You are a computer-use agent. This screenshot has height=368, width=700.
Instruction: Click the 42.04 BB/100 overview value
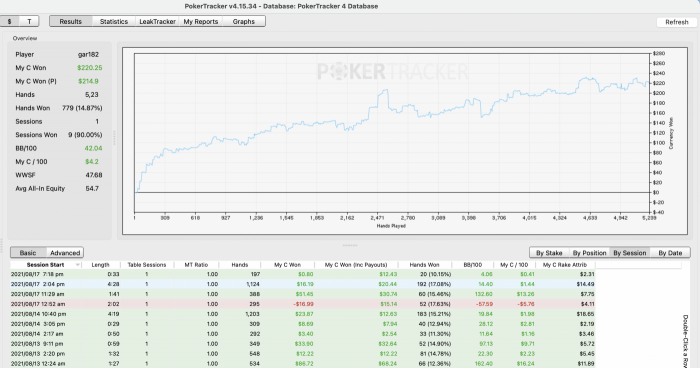[x=93, y=148]
